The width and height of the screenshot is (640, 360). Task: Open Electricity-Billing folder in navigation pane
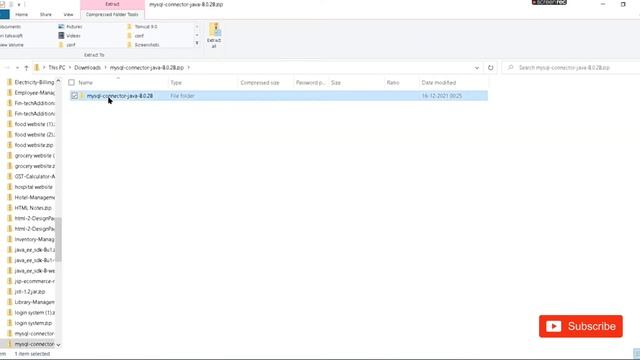[x=31, y=82]
